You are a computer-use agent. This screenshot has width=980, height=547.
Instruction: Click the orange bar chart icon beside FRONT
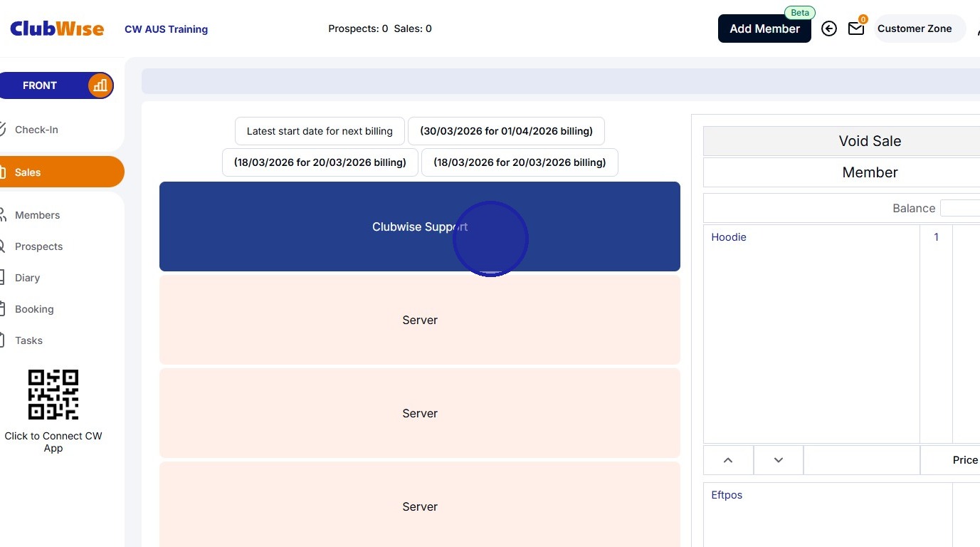100,85
